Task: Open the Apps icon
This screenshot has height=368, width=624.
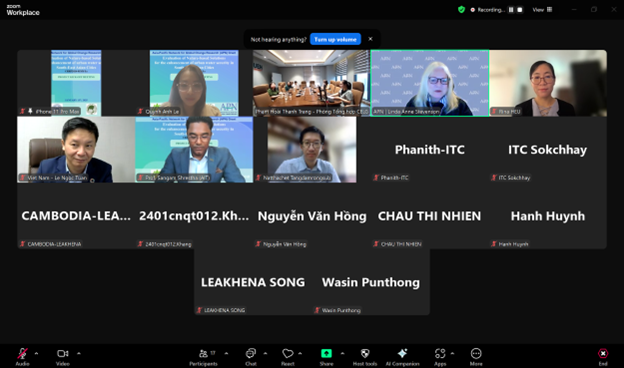Action: click(440, 356)
